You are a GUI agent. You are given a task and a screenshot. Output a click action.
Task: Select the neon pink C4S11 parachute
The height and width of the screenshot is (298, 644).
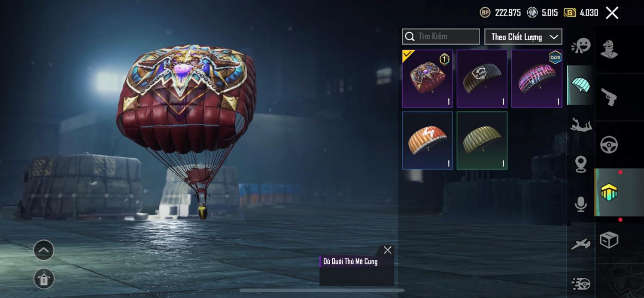pyautogui.click(x=537, y=78)
